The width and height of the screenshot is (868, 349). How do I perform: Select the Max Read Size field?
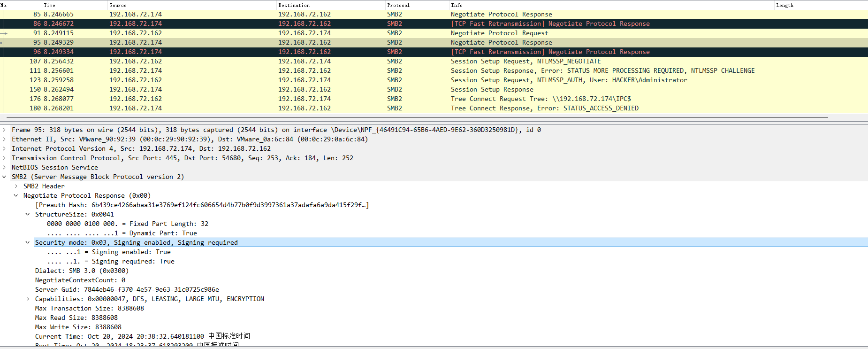[76, 318]
